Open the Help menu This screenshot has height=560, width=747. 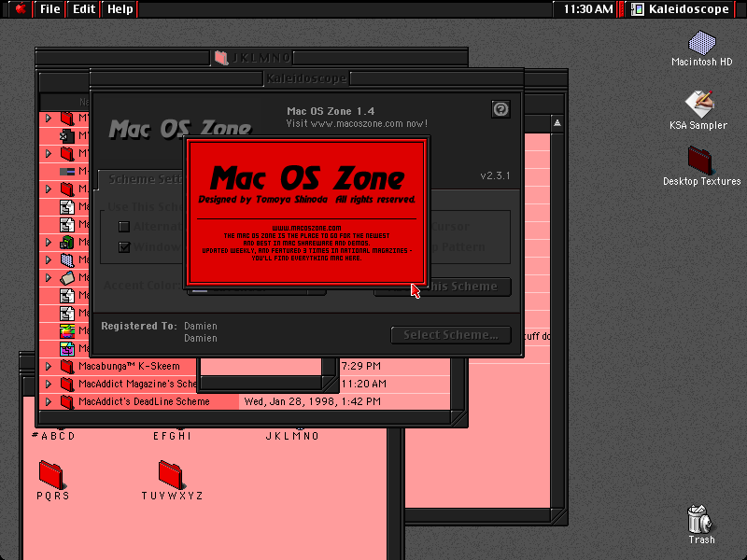(120, 9)
